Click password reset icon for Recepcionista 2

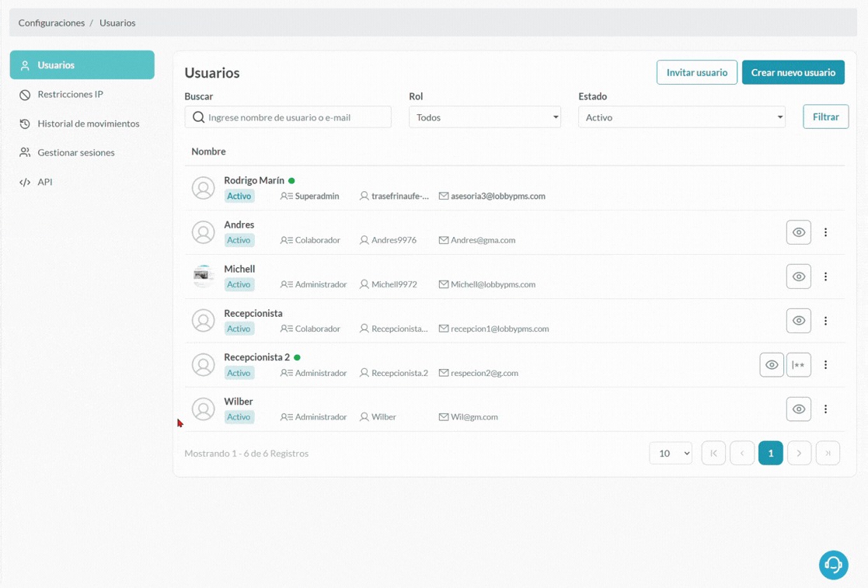pyautogui.click(x=798, y=365)
